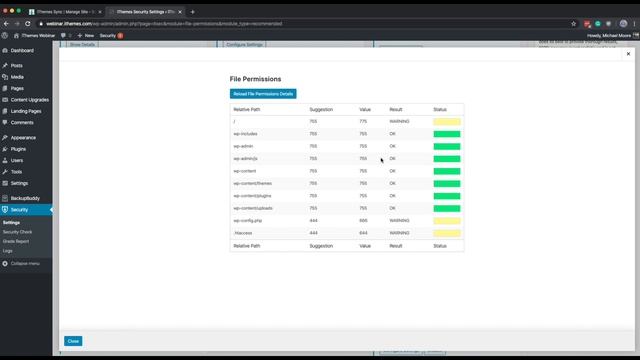This screenshot has height=360, width=640.
Task: Open the green Grammarly extension icon
Action: [598, 24]
